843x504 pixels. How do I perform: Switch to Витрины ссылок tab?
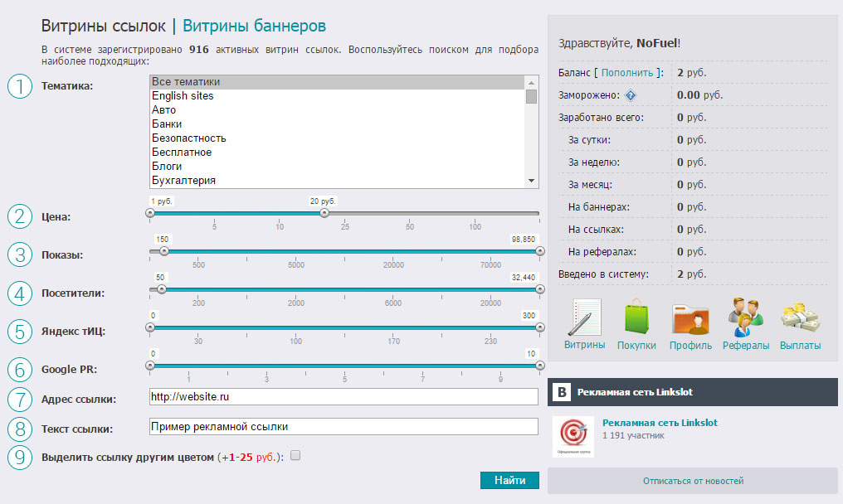[104, 26]
